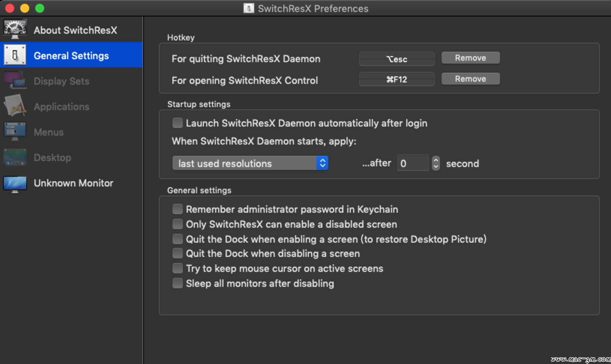Enable Launch SwitchResX Daemon automatically after login
The image size is (611, 364).
tap(177, 123)
